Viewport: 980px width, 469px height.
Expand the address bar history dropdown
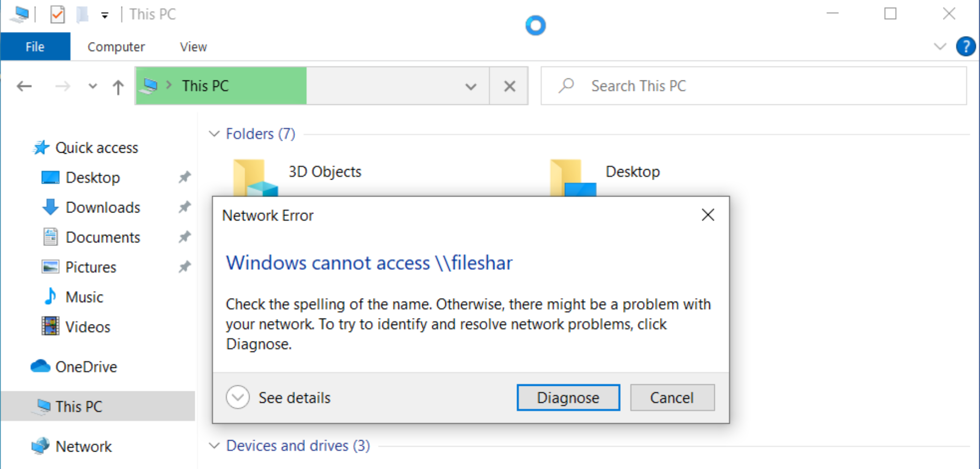pyautogui.click(x=471, y=86)
